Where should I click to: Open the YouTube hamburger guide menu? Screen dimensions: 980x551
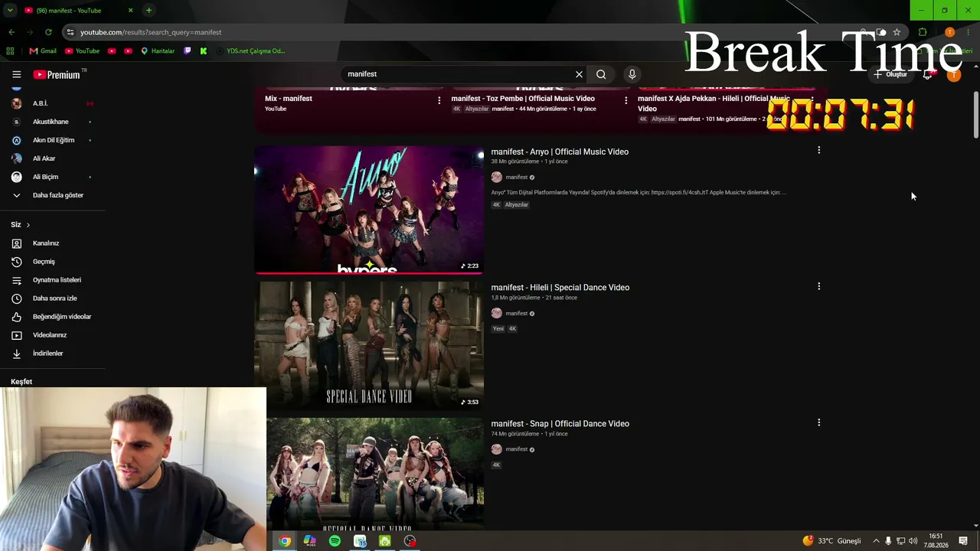point(16,74)
